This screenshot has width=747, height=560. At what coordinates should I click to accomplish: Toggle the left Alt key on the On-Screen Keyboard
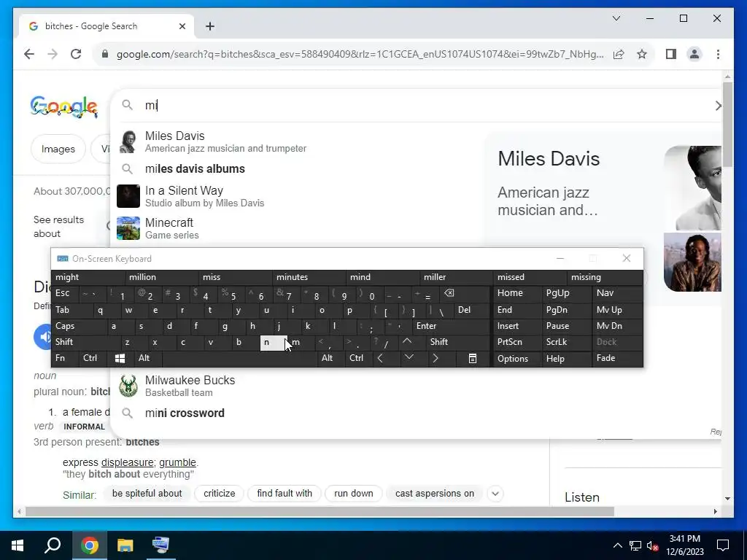[147, 358]
